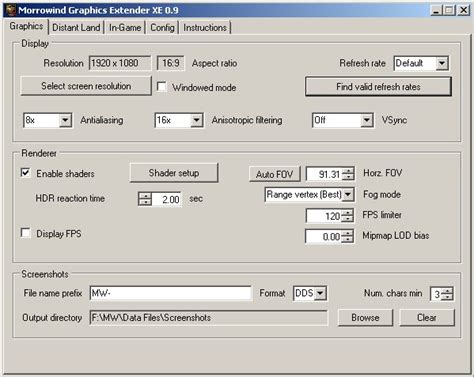The image size is (474, 377).
Task: Click the HDR reaction time value field
Action: click(x=166, y=199)
